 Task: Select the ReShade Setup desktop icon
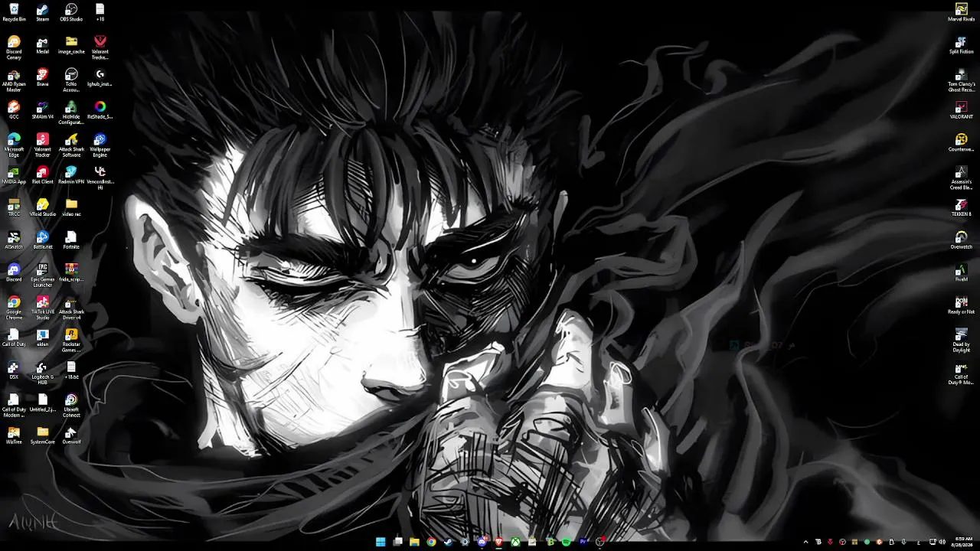pyautogui.click(x=100, y=110)
